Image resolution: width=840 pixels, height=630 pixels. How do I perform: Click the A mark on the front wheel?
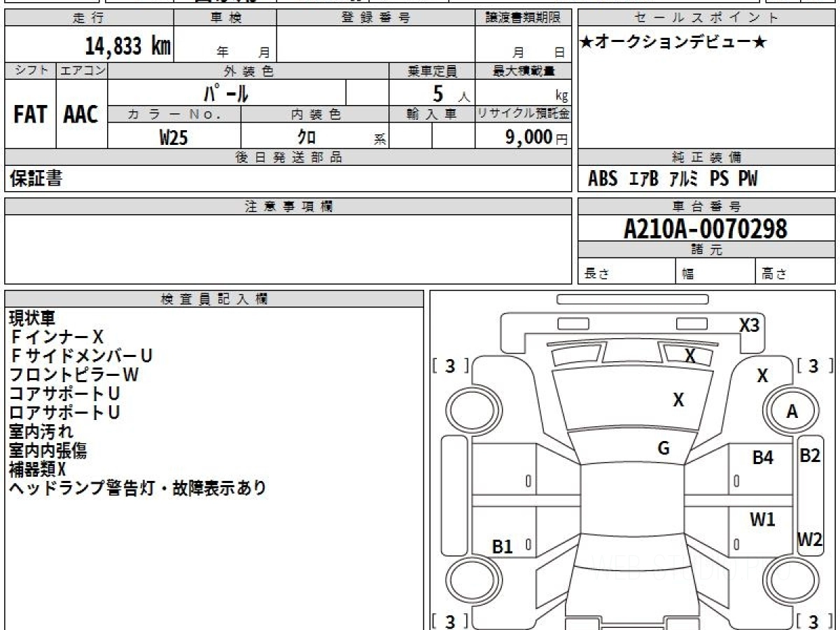(x=792, y=412)
